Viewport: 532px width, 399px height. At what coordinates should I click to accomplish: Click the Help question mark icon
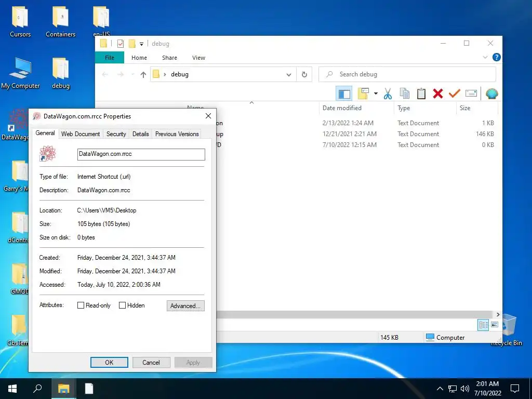pyautogui.click(x=496, y=57)
